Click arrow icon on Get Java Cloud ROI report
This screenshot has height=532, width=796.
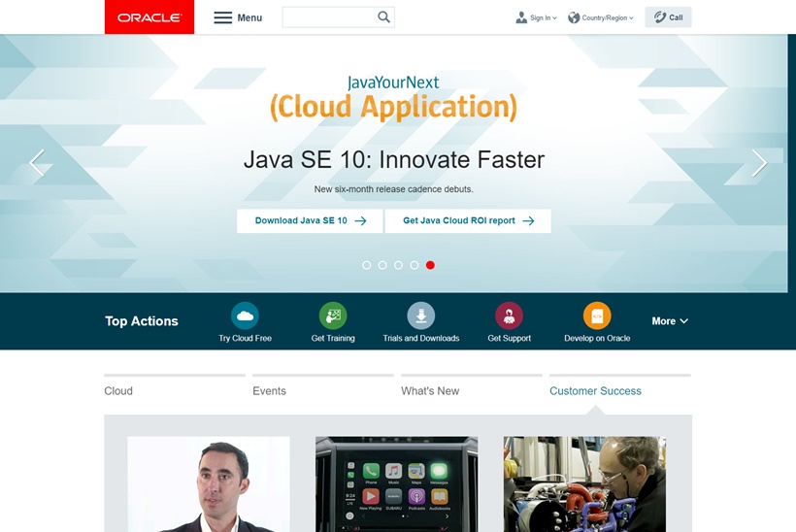click(x=528, y=220)
